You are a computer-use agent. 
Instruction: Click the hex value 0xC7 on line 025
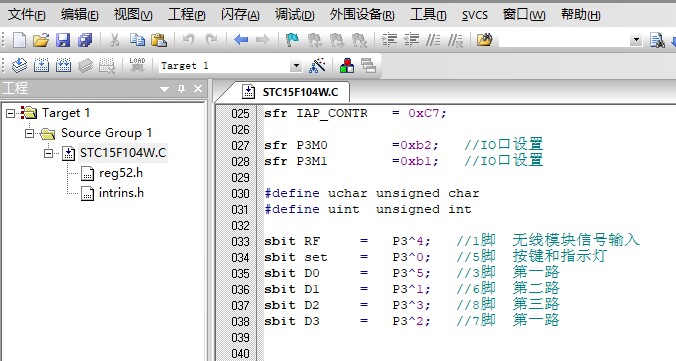point(423,113)
